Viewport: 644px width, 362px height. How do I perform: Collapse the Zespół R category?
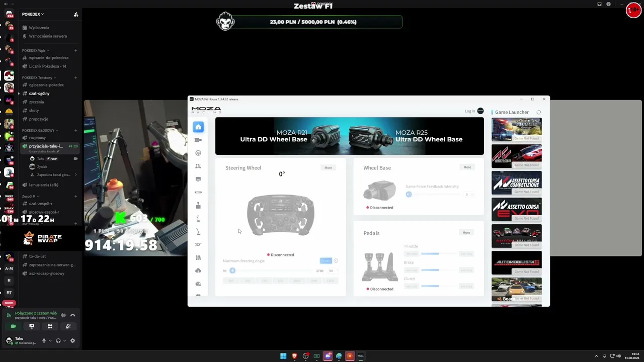click(30, 197)
